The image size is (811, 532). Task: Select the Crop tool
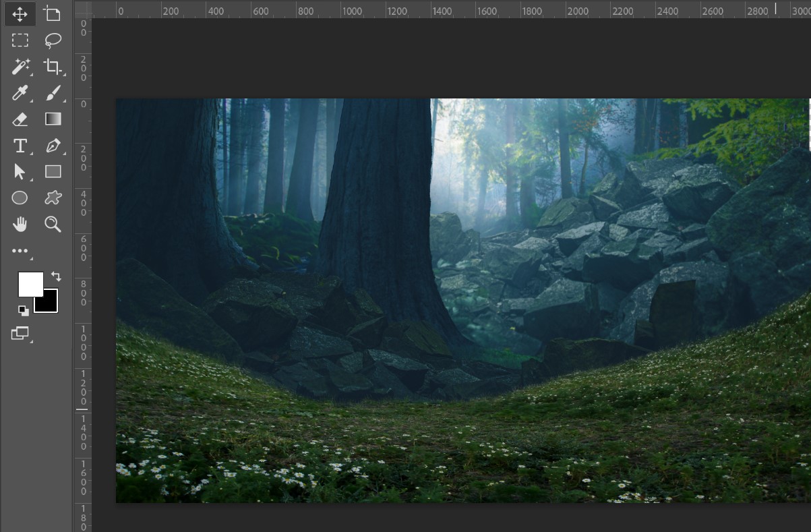(53, 66)
